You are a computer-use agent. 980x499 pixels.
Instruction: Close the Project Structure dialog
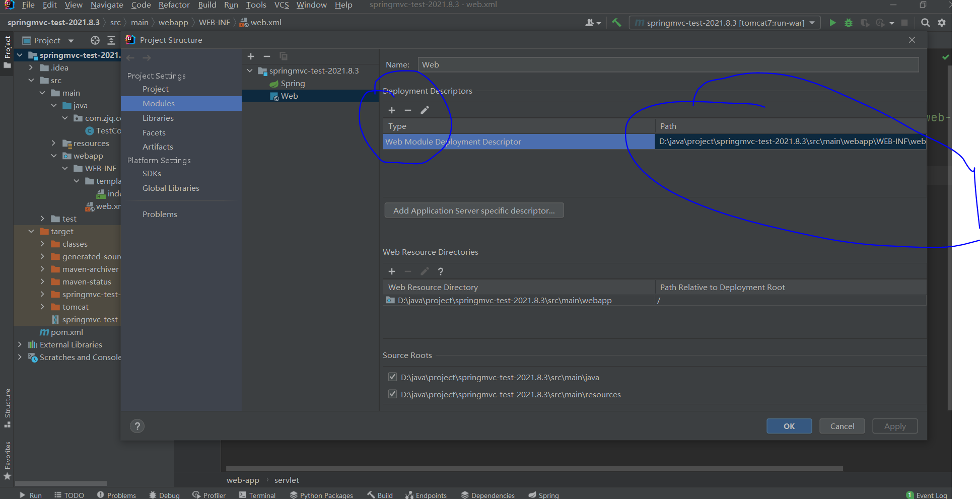(x=912, y=40)
